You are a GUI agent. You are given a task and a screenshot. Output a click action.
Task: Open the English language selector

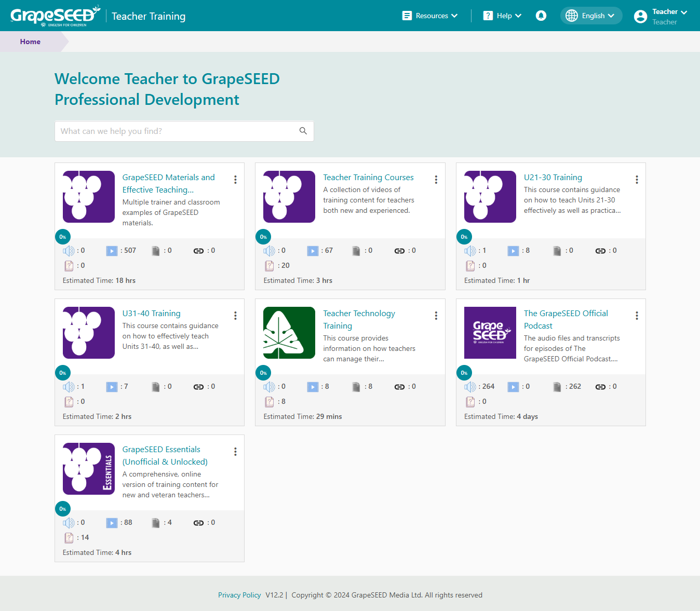[591, 16]
